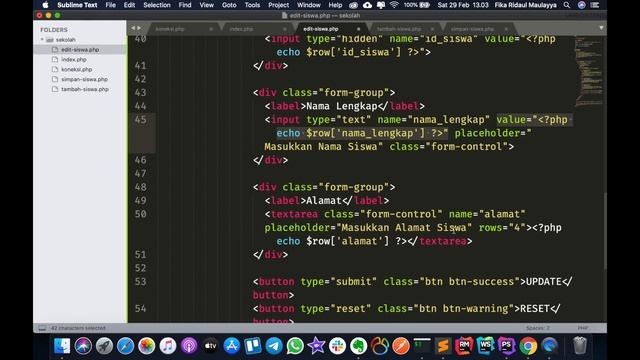
Task: Open Podcasts from the Dock
Action: point(189,346)
